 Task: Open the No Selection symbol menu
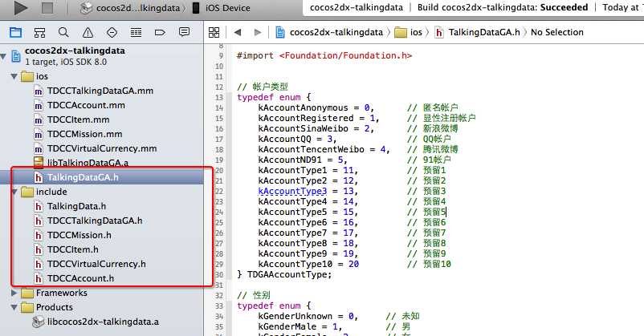click(557, 32)
